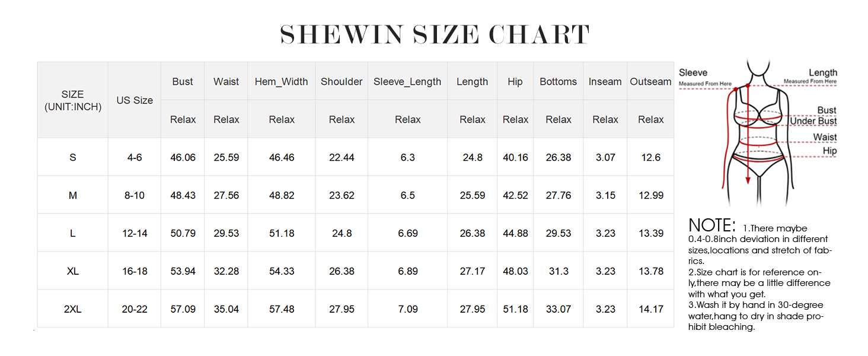Image resolution: width=868 pixels, height=356 pixels.
Task: Click the Under Bust label on diagram
Action: (x=813, y=122)
